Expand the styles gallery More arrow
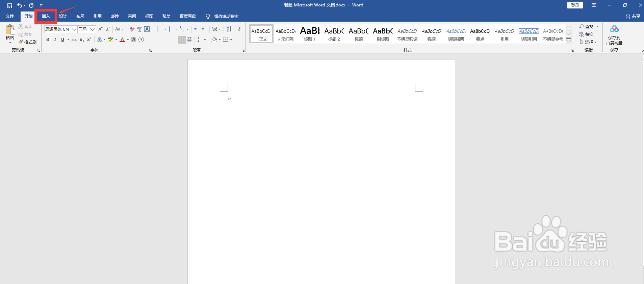 (568, 41)
